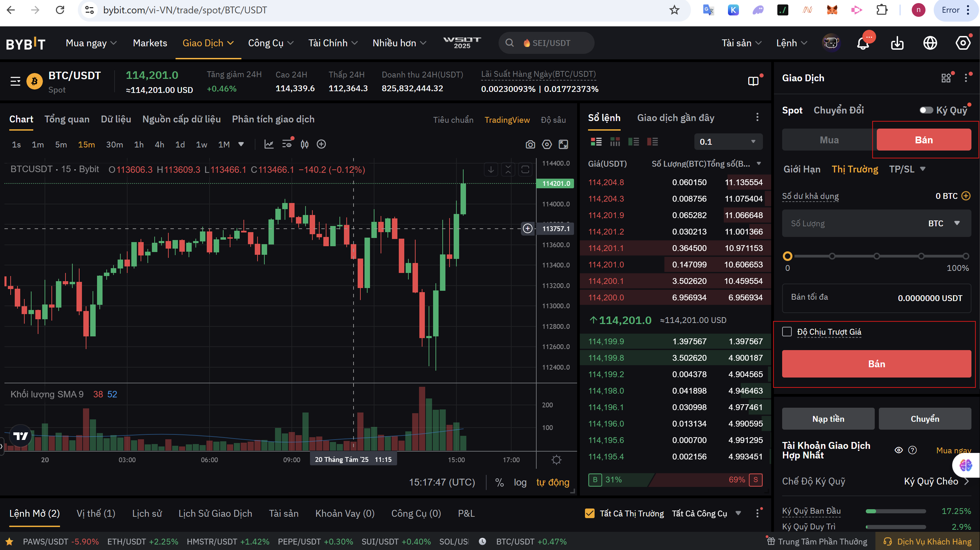980x550 pixels.
Task: Expand the chart to fullscreen
Action: pyautogui.click(x=563, y=145)
